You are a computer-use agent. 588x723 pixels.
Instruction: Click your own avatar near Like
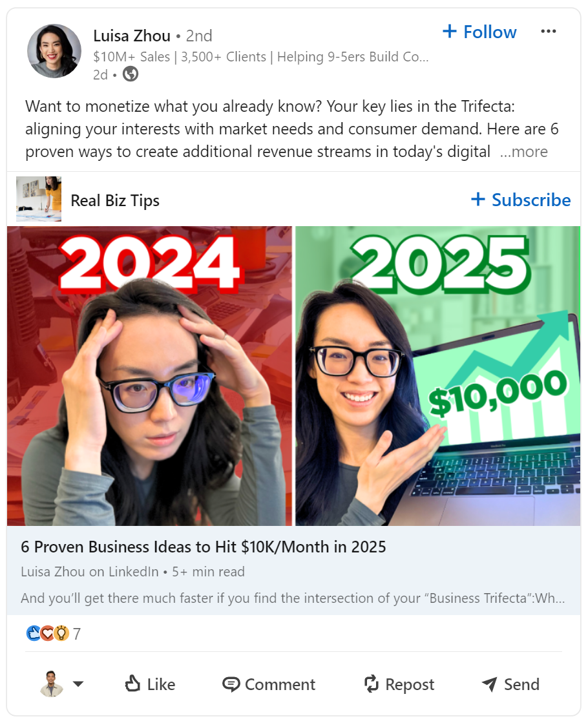[x=52, y=684]
